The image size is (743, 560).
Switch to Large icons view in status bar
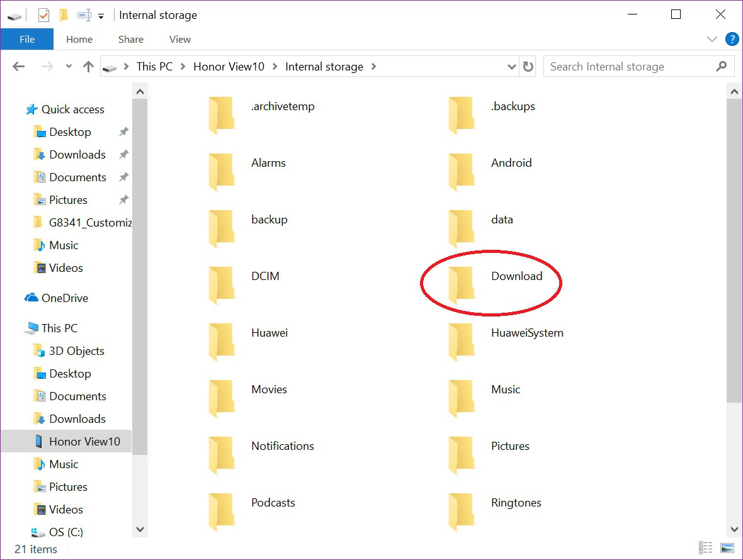[727, 547]
